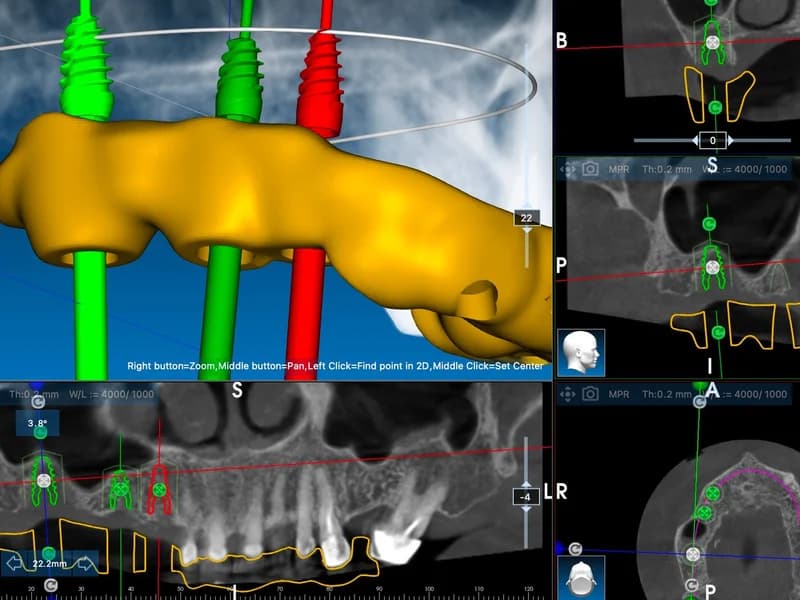Click the green crosshair handle on the red implant
Image resolution: width=800 pixels, height=600 pixels.
click(x=161, y=490)
